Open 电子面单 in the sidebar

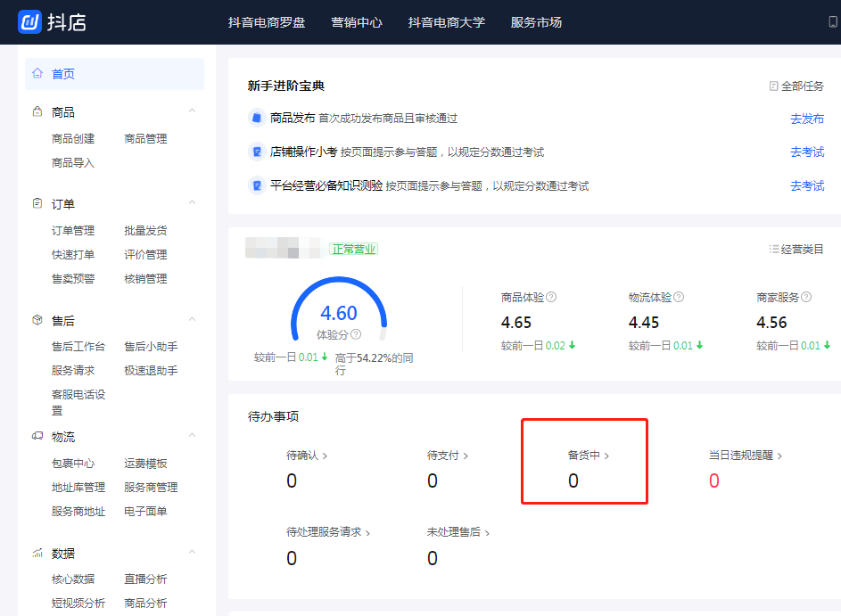tap(145, 512)
